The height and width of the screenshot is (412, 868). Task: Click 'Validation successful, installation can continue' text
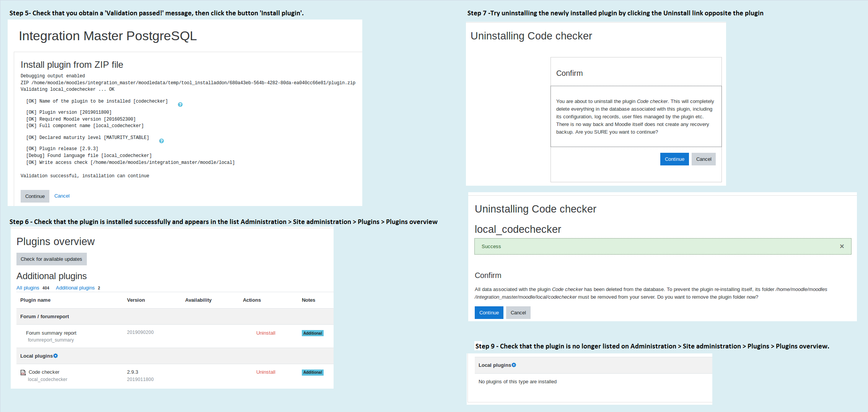pyautogui.click(x=85, y=176)
